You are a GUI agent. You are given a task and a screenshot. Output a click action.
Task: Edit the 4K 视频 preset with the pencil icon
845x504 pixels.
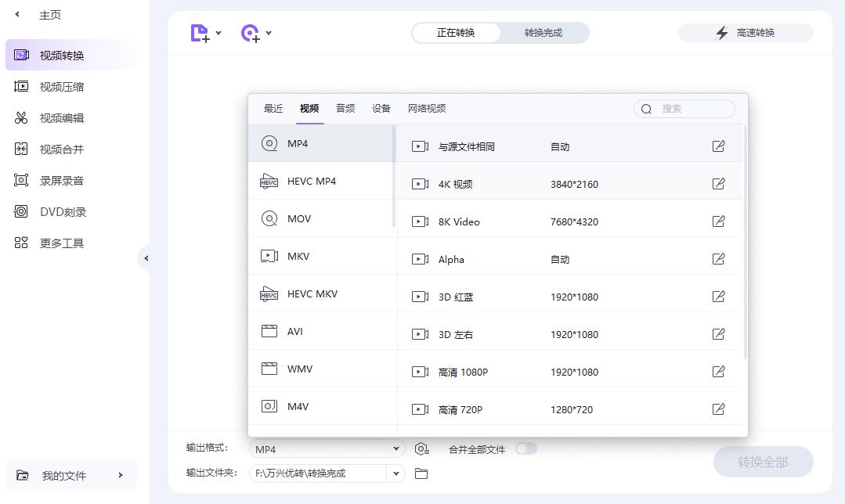718,183
